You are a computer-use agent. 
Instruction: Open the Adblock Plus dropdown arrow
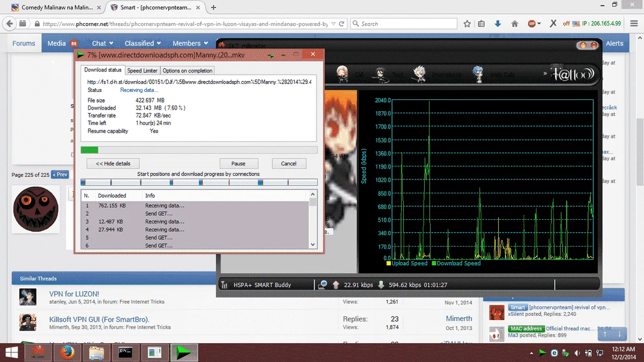coord(539,24)
